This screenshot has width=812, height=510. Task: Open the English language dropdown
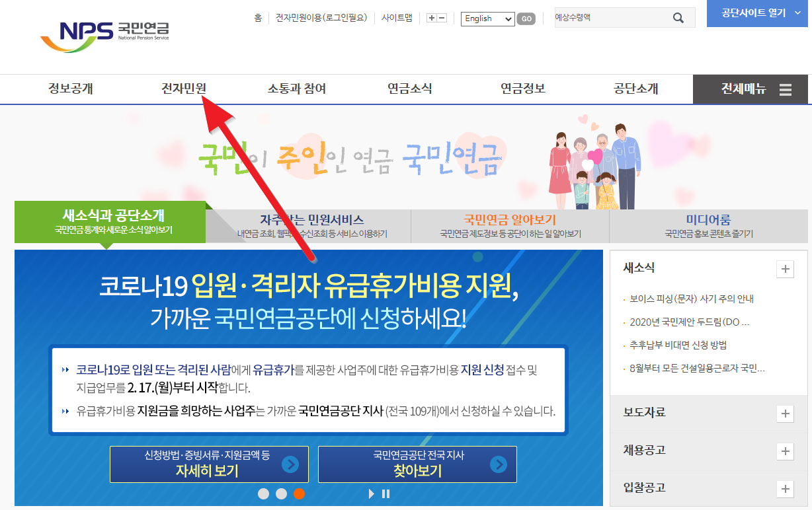pos(488,18)
